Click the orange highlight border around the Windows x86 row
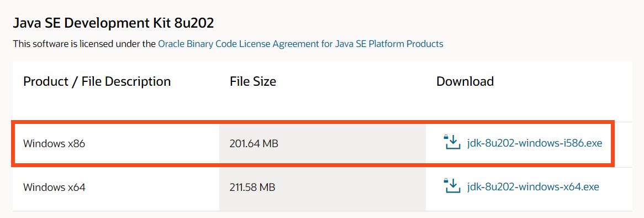 click(x=313, y=121)
